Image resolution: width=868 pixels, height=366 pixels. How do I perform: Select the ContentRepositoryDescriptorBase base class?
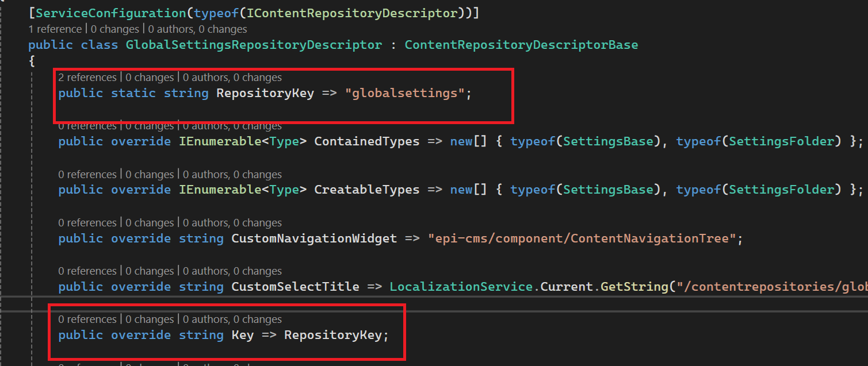pyautogui.click(x=521, y=45)
